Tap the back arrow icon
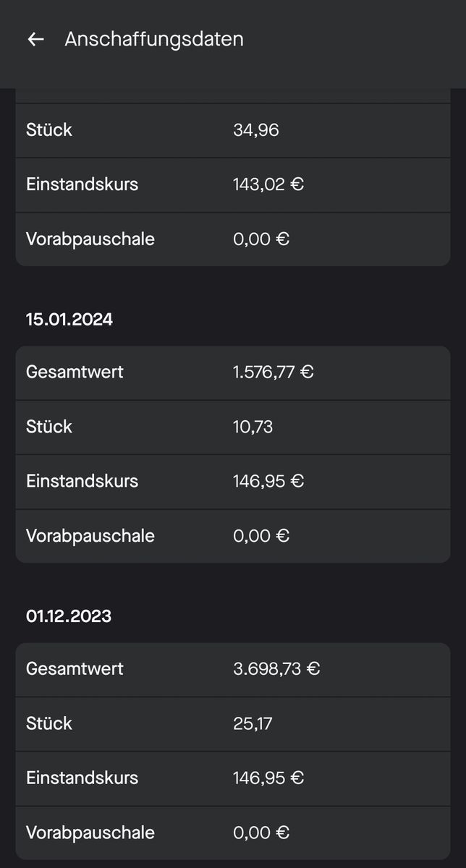 (35, 39)
